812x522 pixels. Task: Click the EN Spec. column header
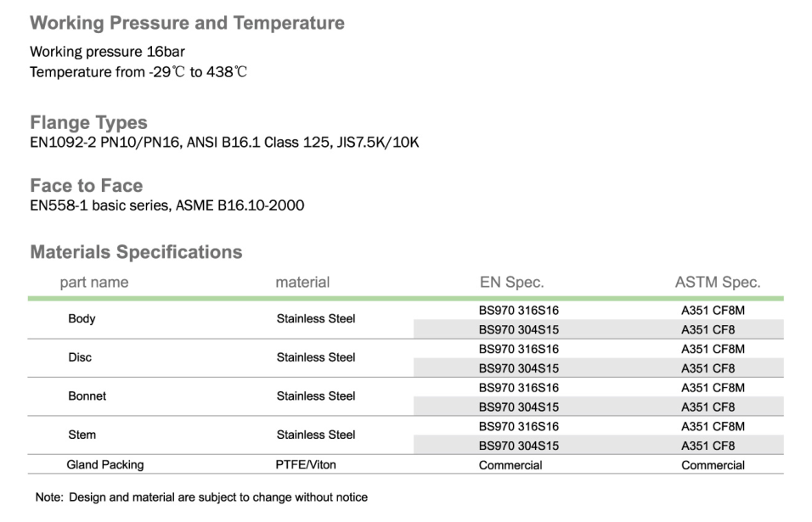coord(511,283)
